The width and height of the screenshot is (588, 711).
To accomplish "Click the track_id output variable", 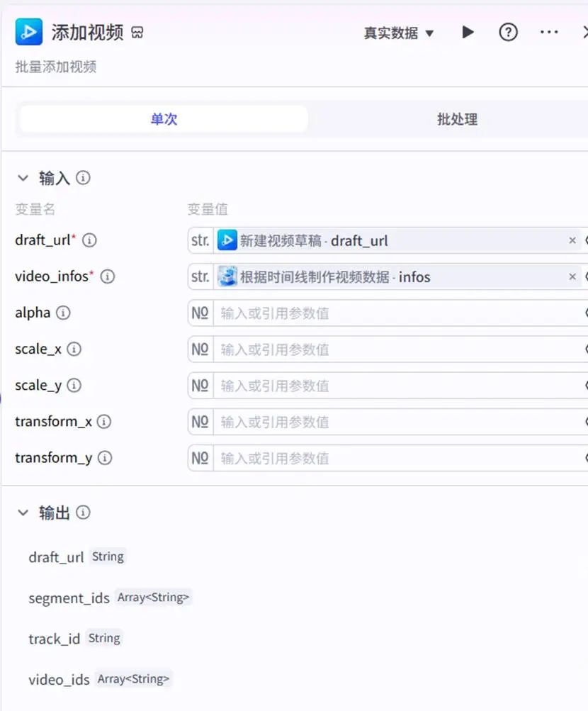I will point(54,639).
